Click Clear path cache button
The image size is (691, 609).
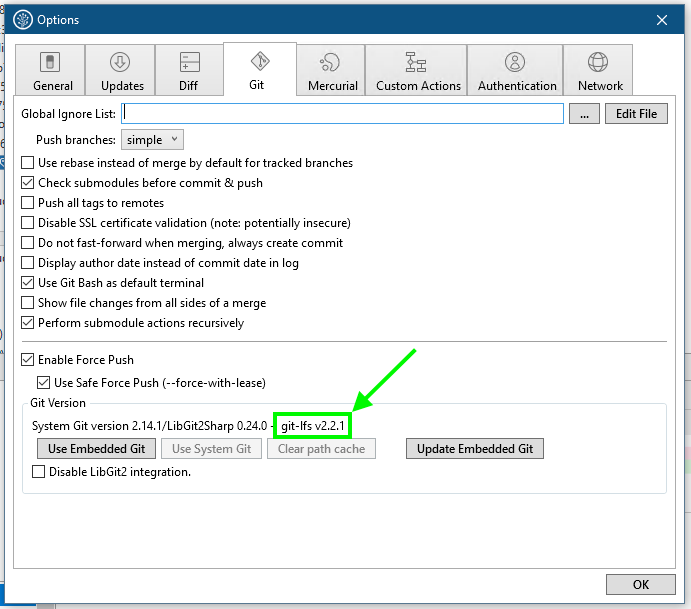click(x=321, y=449)
